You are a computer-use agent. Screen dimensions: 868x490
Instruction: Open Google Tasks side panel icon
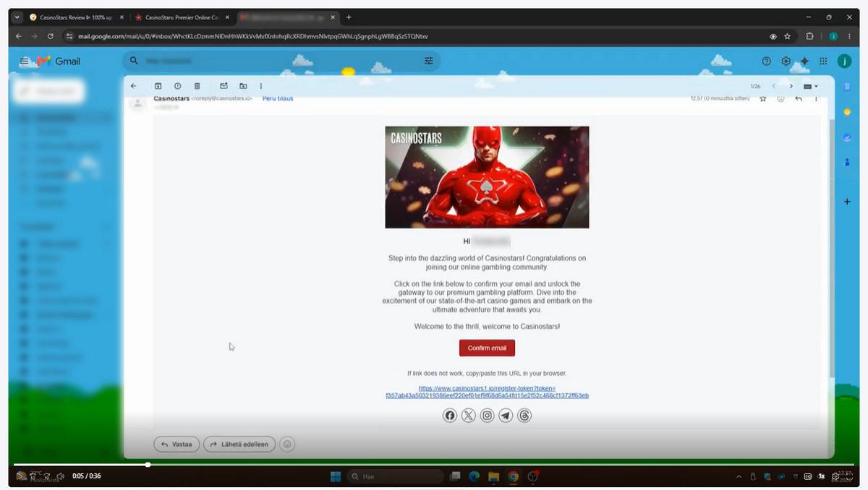[847, 137]
